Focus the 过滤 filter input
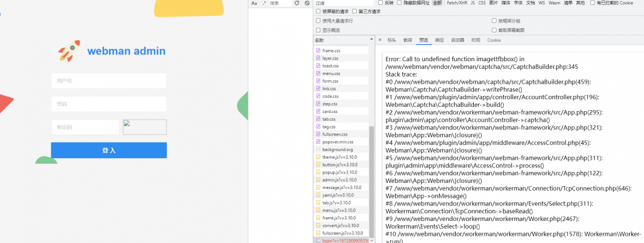644x243 pixels. 343,3
